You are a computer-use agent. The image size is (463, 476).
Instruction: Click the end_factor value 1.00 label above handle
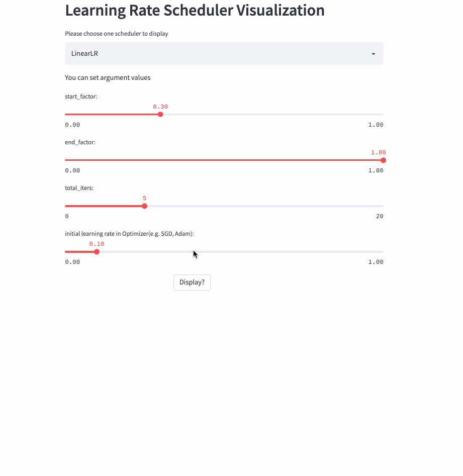[378, 152]
